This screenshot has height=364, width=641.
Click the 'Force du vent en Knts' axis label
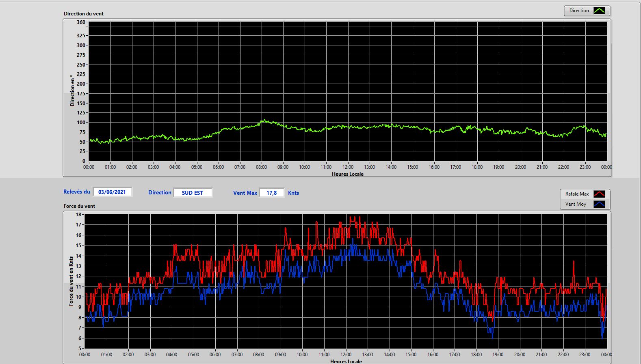(71, 281)
